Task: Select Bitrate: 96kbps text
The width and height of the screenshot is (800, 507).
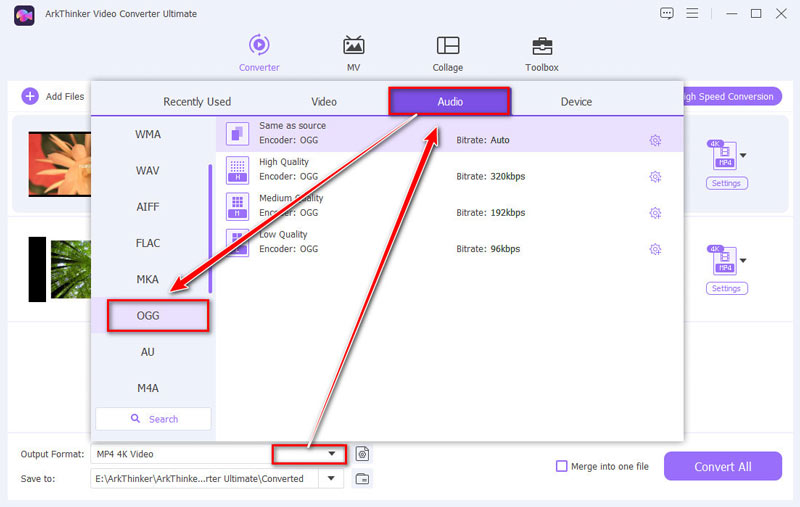Action: click(x=488, y=249)
